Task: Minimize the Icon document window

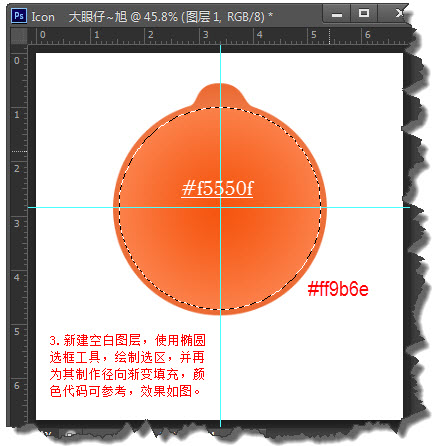Action: pyautogui.click(x=337, y=14)
